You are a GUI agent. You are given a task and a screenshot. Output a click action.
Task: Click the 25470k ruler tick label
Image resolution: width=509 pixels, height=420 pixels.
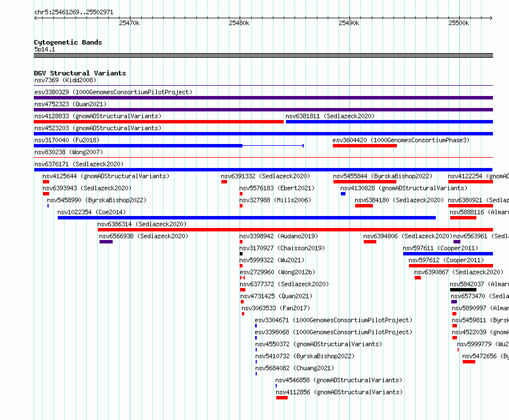click(x=129, y=23)
